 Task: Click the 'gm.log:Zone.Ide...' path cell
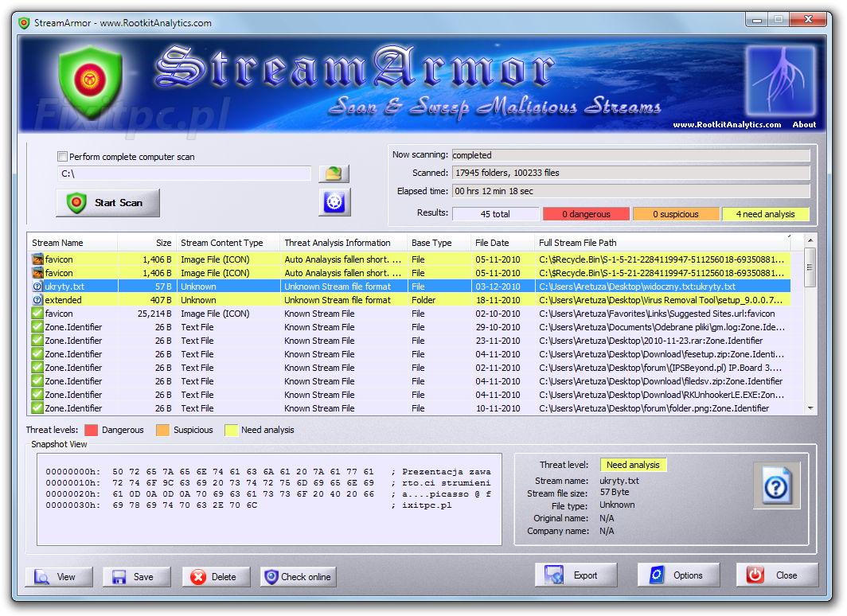(662, 327)
